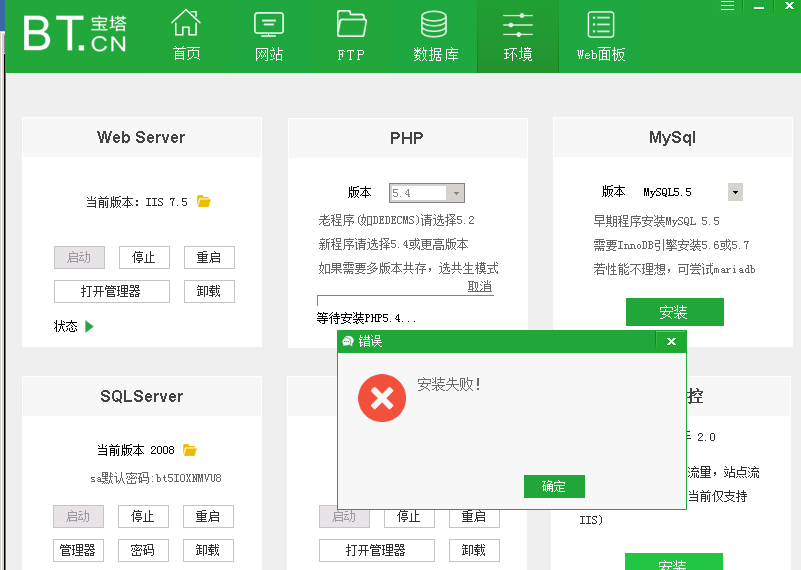The width and height of the screenshot is (801, 570).
Task: Click the Web Server card header
Action: point(142,137)
